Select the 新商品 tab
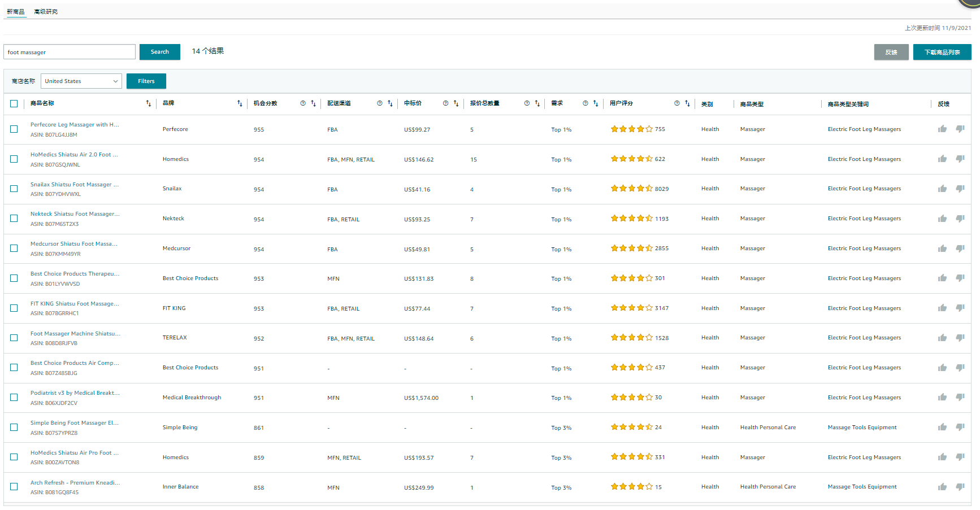This screenshot has width=980, height=510. 16,12
